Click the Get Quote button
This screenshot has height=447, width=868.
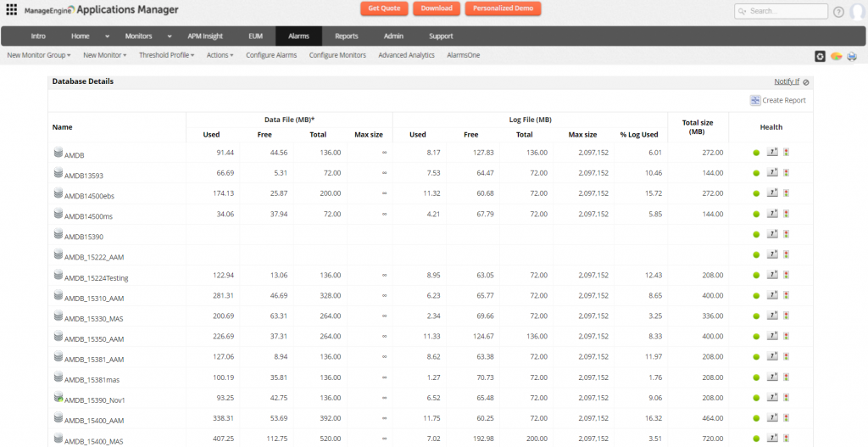(x=384, y=8)
